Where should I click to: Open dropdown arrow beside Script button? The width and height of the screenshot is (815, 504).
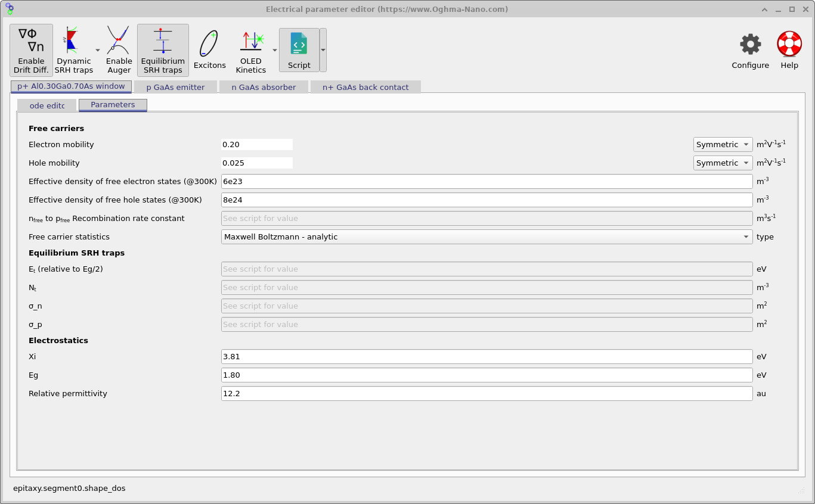click(x=323, y=50)
